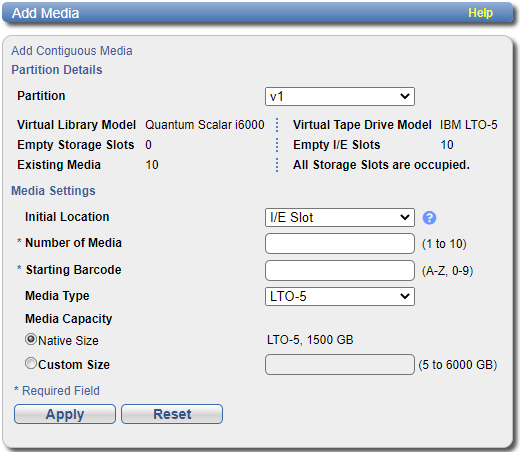Open the Partition dropdown showing v1
The width and height of the screenshot is (520, 452).
(x=340, y=97)
